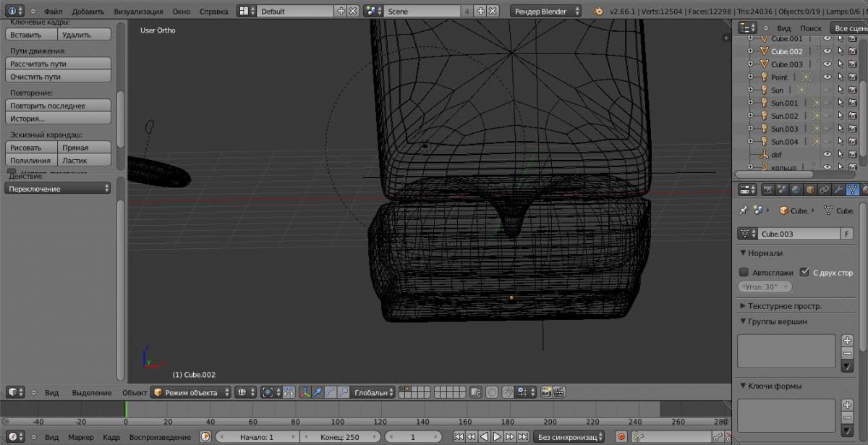Open the Файл menu

(x=53, y=12)
